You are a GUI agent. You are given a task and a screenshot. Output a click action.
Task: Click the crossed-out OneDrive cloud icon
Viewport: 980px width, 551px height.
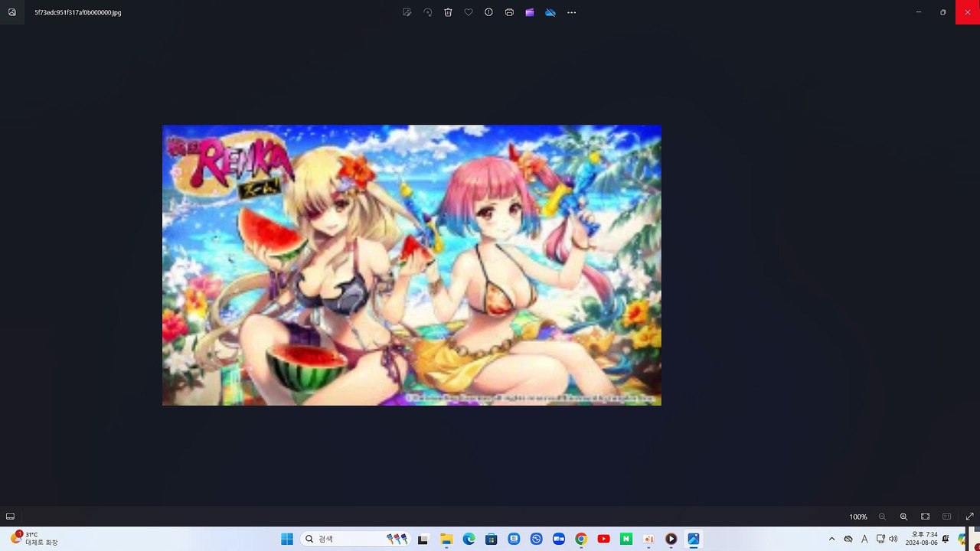[550, 12]
